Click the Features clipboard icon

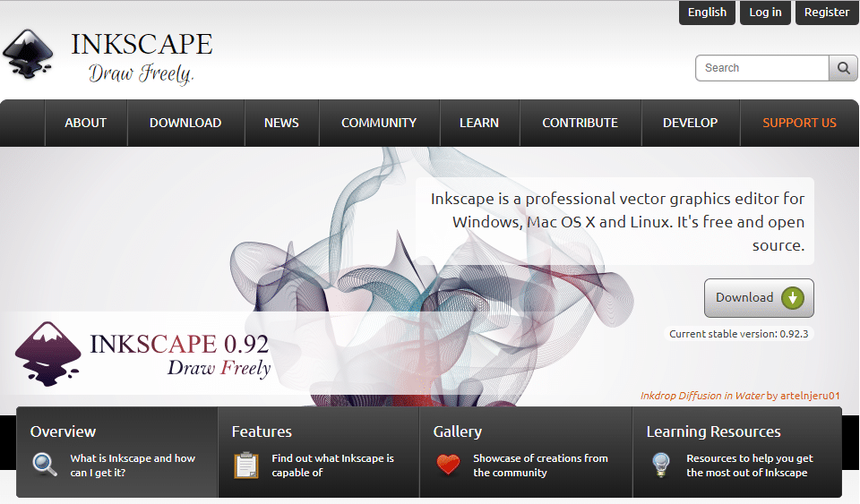pyautogui.click(x=245, y=465)
